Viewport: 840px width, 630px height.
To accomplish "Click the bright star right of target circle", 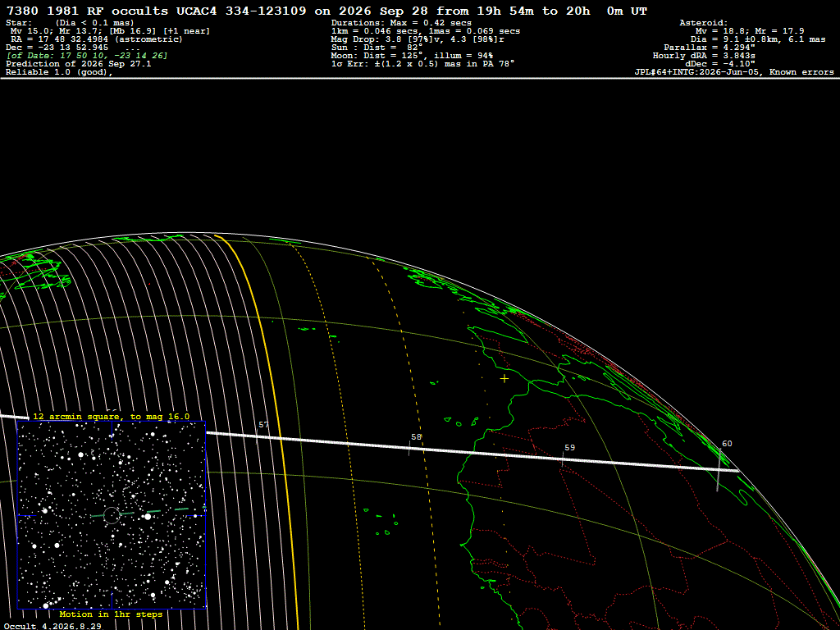I will tap(148, 517).
